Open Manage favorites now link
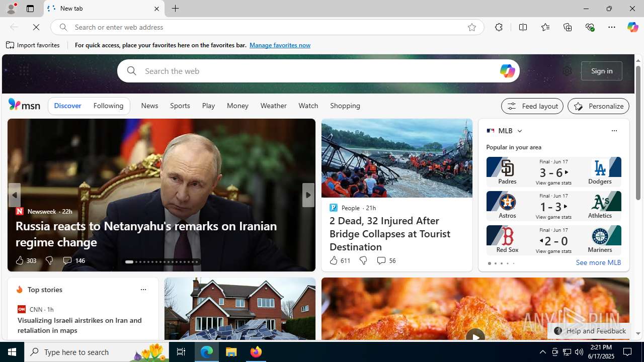Image resolution: width=644 pixels, height=362 pixels. point(280,45)
